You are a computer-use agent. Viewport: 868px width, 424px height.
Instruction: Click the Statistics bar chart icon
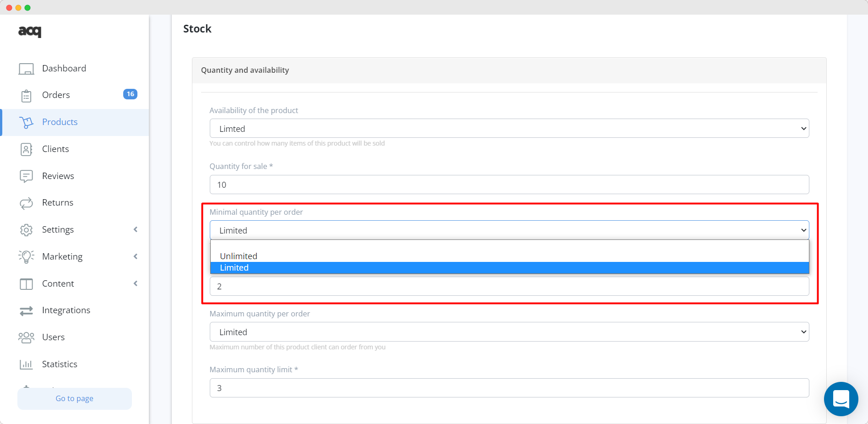[x=26, y=364]
